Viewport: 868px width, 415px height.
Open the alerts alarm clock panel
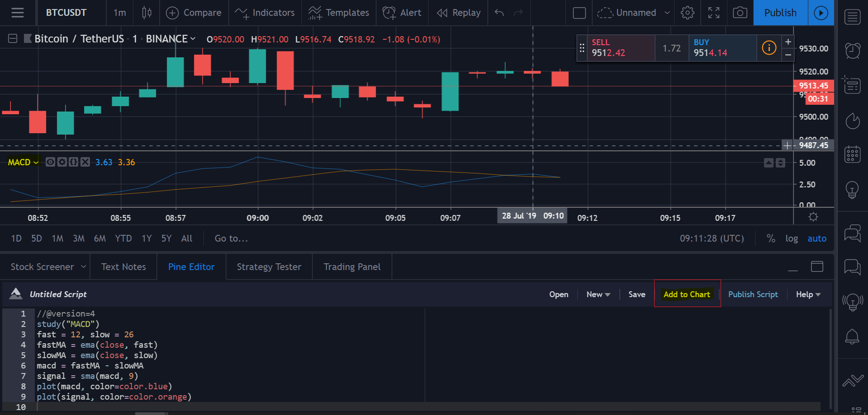tap(852, 51)
